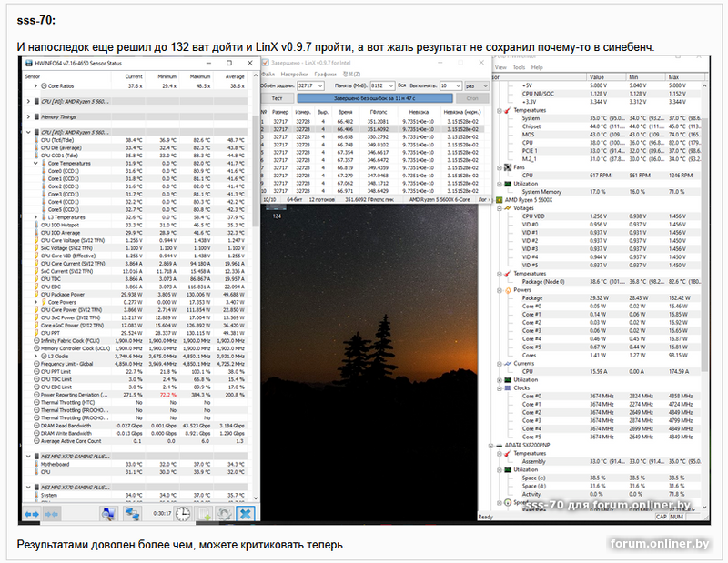Collapse the Core Temperatures tree
The height and width of the screenshot is (563, 728).
coord(35,163)
